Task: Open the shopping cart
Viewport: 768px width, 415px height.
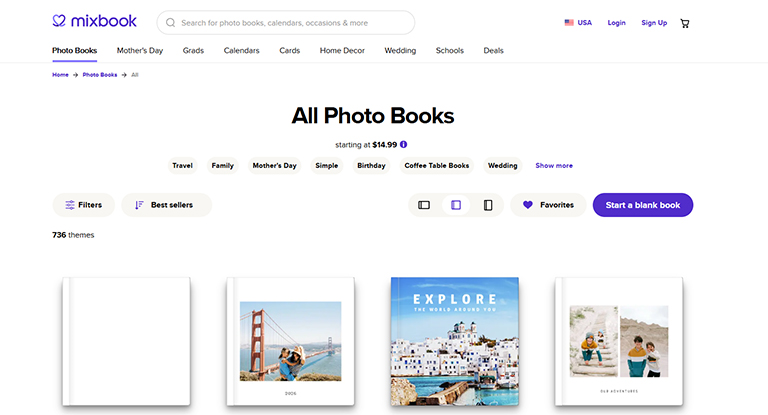Action: (x=685, y=22)
